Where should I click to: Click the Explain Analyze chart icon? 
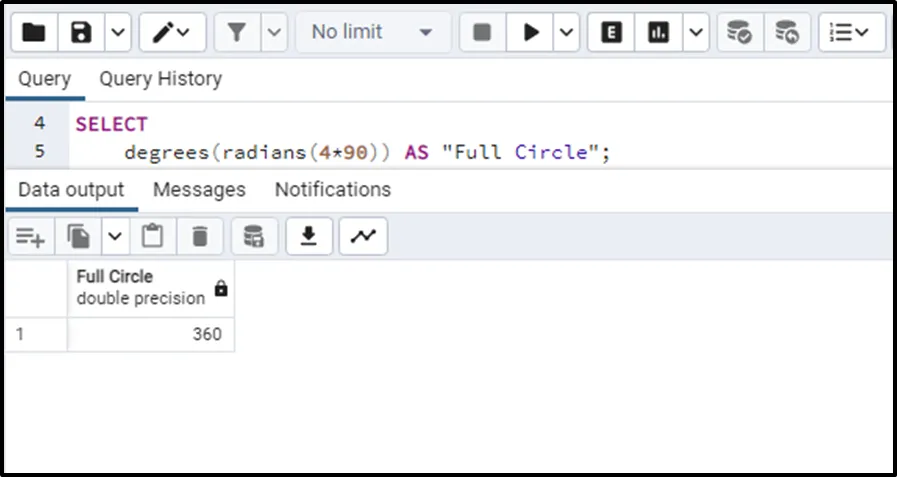[658, 33]
